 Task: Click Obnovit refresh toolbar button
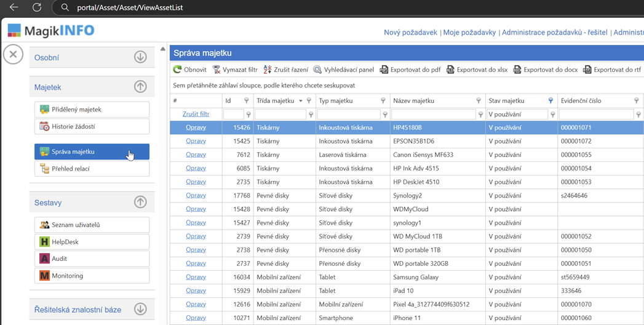189,70
